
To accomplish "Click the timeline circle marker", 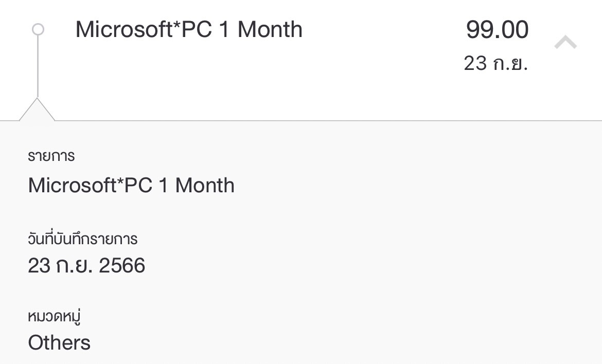I will pyautogui.click(x=38, y=29).
